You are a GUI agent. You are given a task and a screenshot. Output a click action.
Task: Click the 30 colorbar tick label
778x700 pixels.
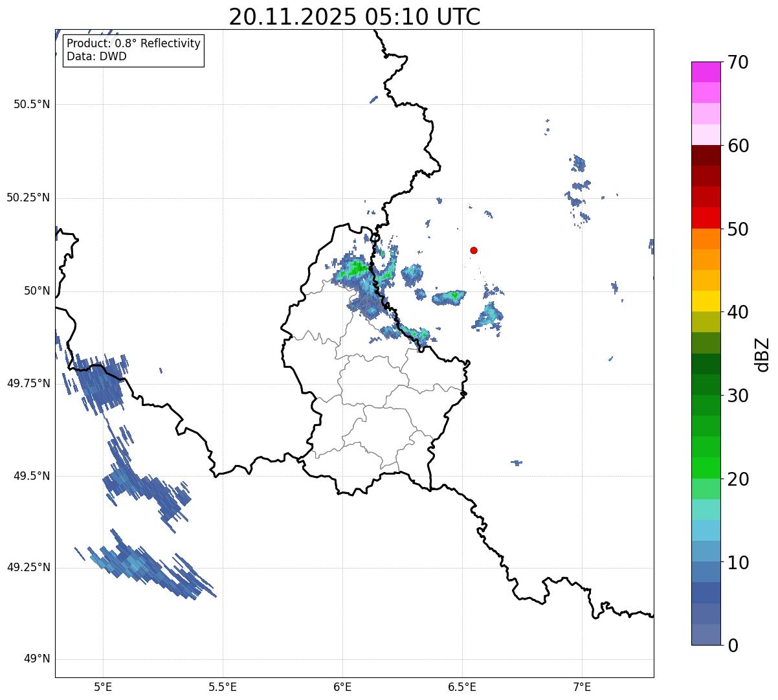[738, 396]
